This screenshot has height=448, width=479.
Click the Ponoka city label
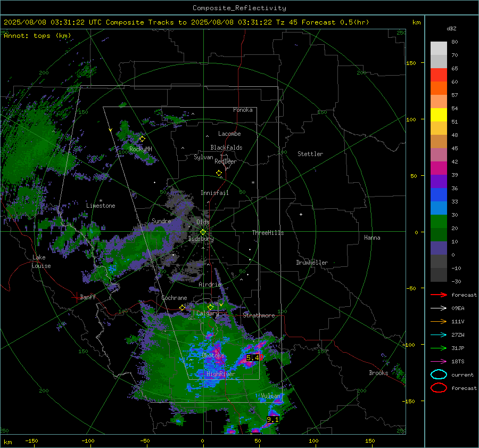(243, 110)
